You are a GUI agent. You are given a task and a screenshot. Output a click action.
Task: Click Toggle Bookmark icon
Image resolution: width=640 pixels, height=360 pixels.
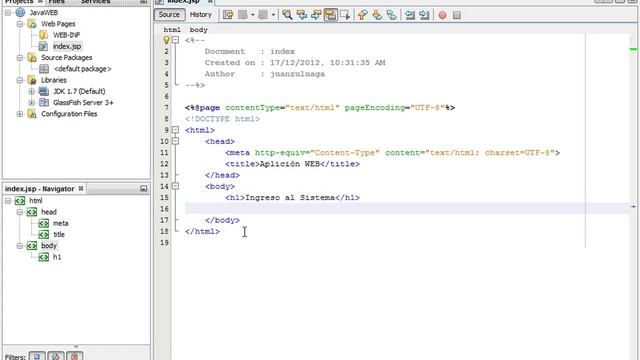coord(391,15)
